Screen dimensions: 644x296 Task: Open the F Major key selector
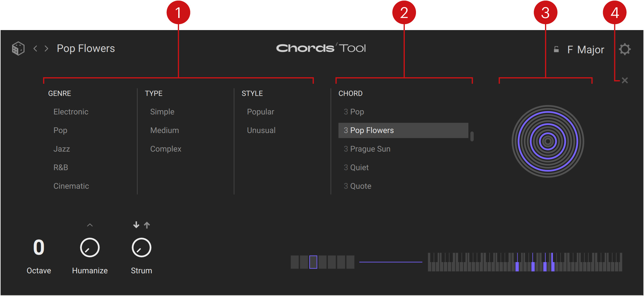(x=585, y=50)
